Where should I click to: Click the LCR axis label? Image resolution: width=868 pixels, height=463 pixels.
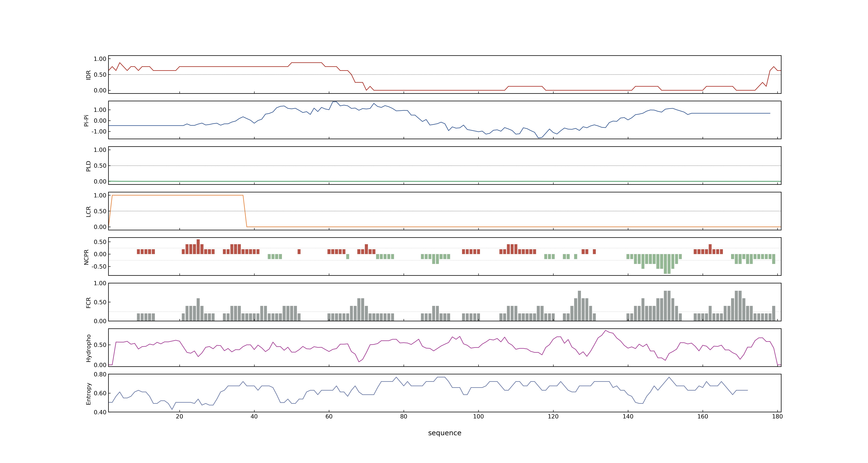[x=89, y=211]
